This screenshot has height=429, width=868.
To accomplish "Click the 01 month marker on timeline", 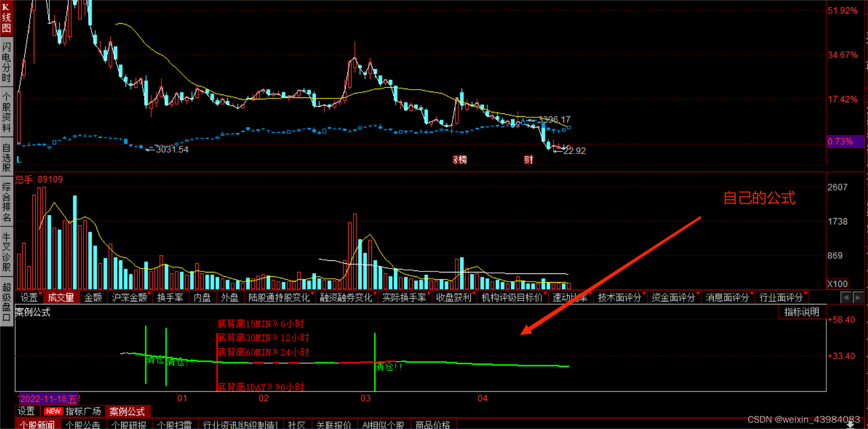I will (x=182, y=398).
